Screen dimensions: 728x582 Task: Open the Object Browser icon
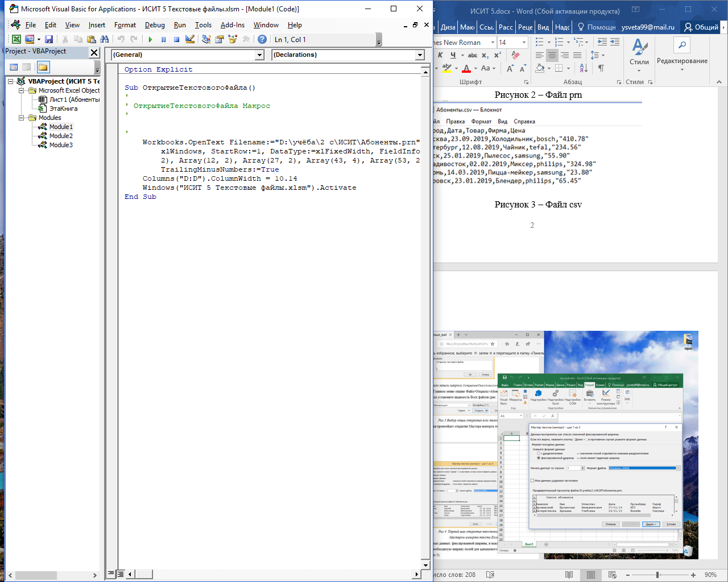232,39
